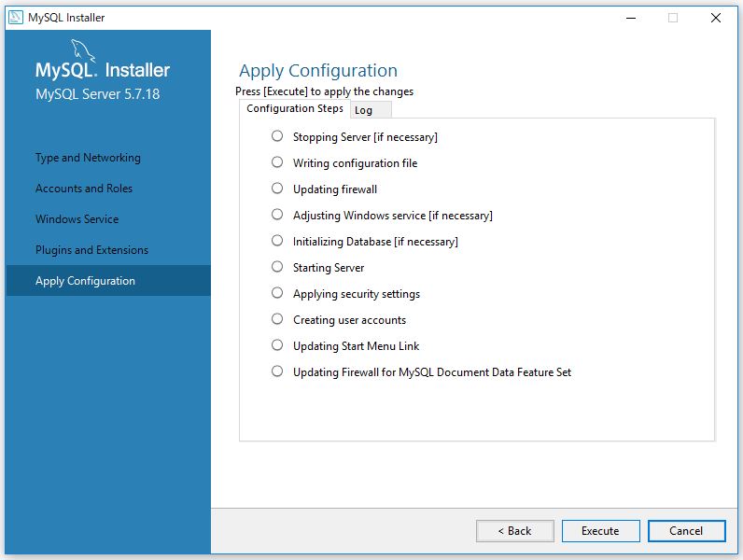Click 'Updating Firewall for MySQL Document Data' text

coord(431,371)
